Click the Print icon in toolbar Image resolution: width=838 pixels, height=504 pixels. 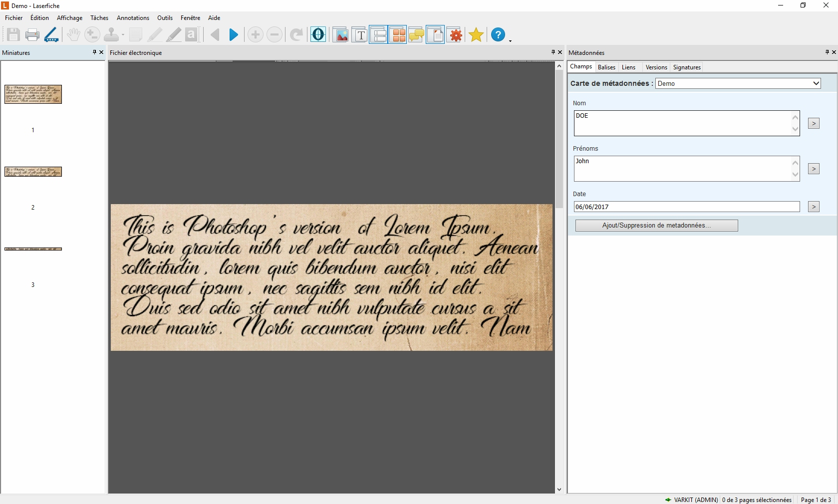tap(32, 35)
